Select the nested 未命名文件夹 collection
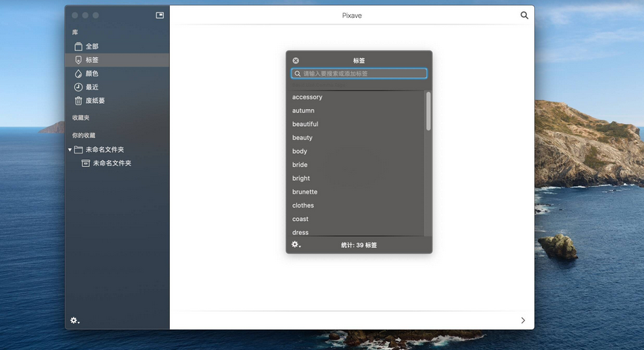644x350 pixels. pos(111,163)
